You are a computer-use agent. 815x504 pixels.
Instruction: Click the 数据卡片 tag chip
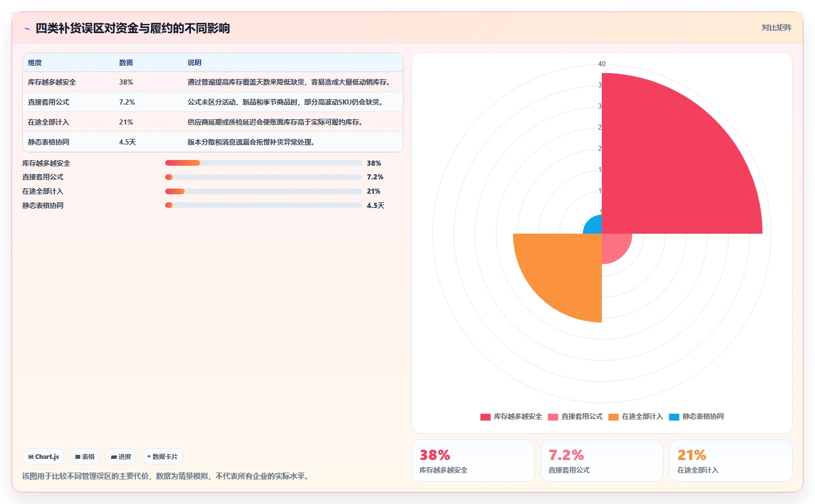click(162, 457)
